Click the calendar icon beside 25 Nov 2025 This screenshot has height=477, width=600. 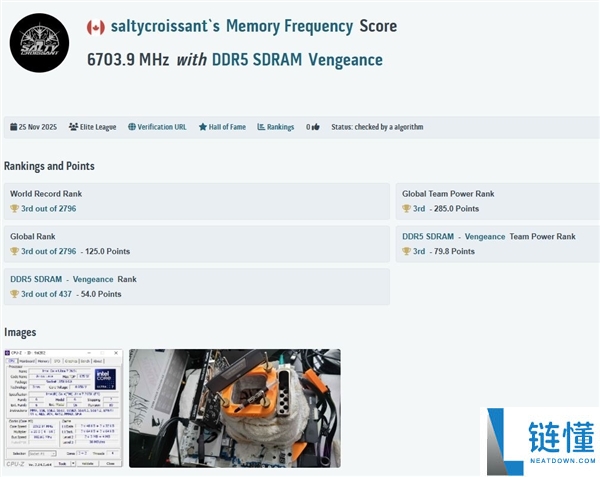[x=13, y=127]
